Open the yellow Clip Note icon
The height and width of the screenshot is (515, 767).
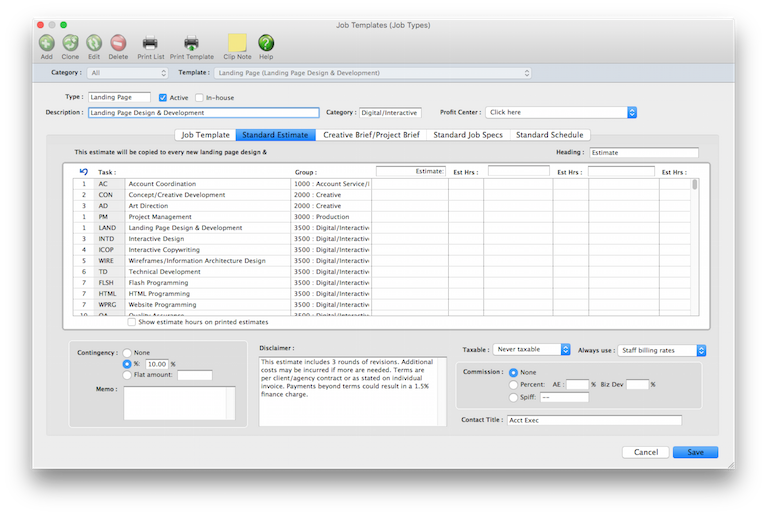coord(237,43)
